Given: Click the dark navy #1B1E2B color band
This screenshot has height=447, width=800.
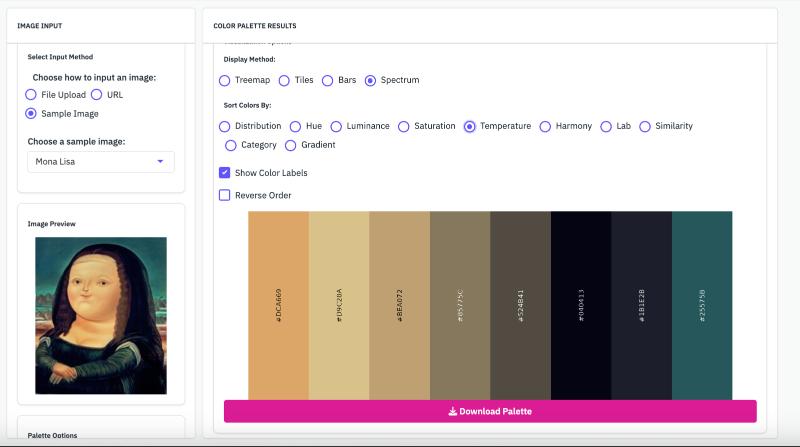Looking at the screenshot, I should 641,305.
